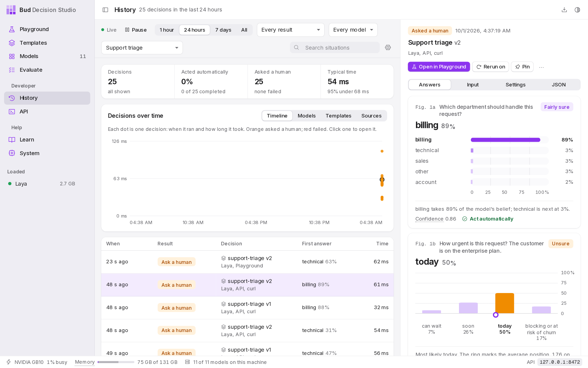588x368 pixels.
Task: Click the Evaluate checklist icon
Action: [12, 70]
